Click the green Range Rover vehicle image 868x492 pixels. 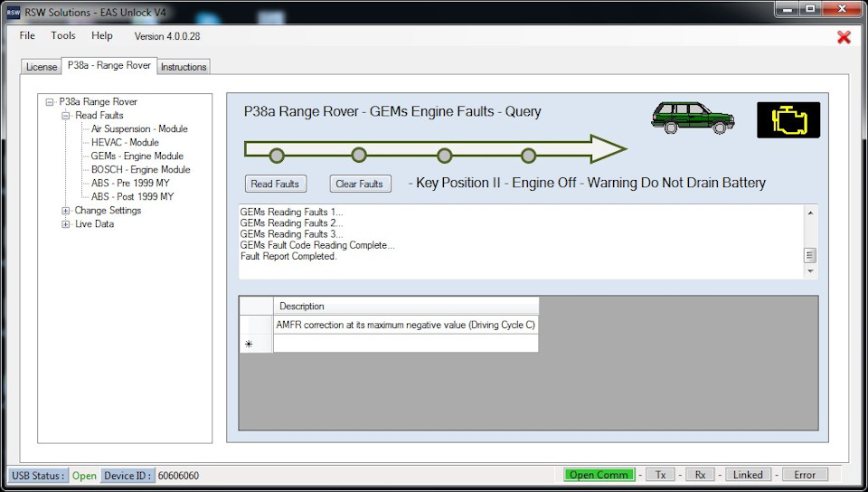[x=693, y=118]
